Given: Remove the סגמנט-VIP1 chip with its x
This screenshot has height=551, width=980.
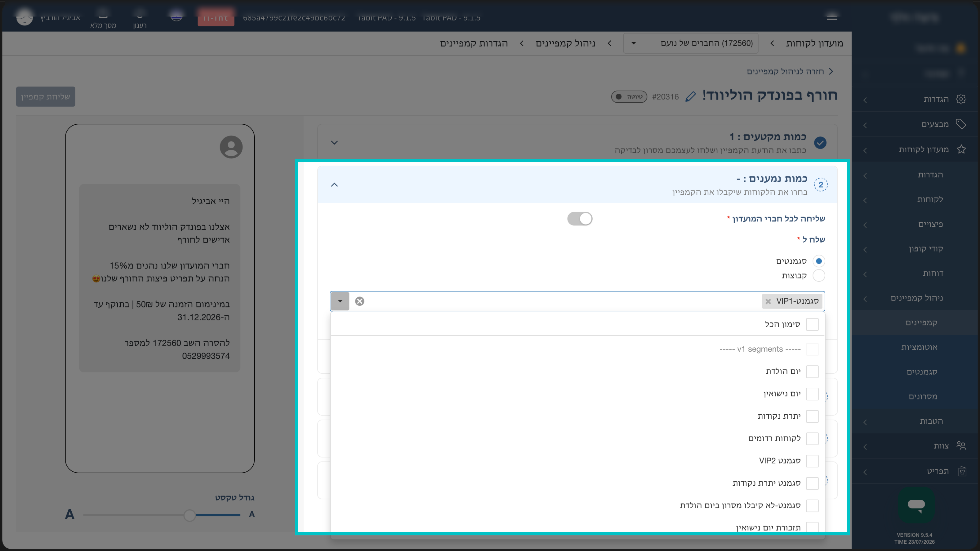Looking at the screenshot, I should [768, 301].
